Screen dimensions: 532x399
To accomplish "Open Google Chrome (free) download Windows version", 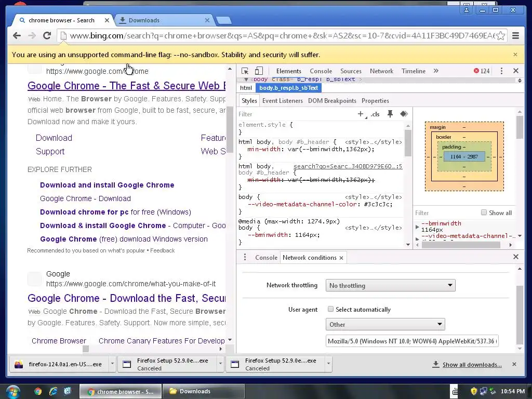I will coord(124,239).
